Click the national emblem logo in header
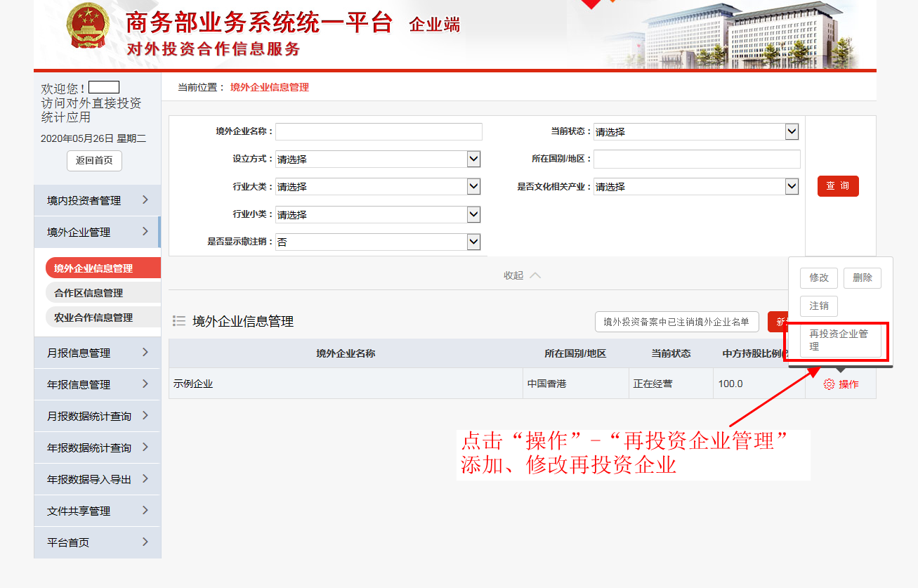This screenshot has height=588, width=918. coord(88,27)
